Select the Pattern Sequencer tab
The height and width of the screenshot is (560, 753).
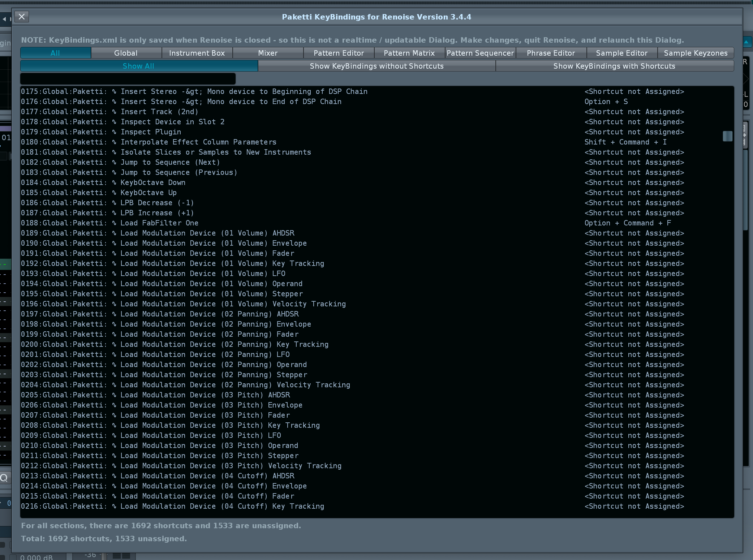pyautogui.click(x=480, y=53)
